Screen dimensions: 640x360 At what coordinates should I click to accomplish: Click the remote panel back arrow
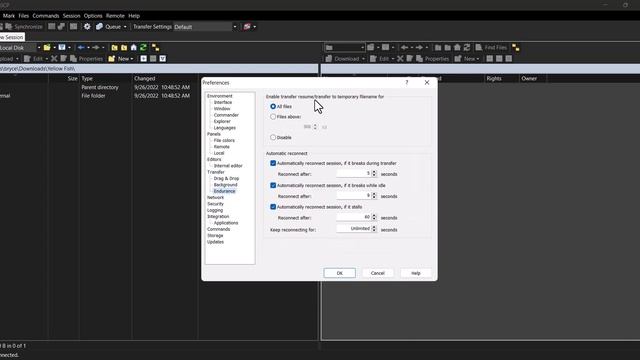click(404, 48)
